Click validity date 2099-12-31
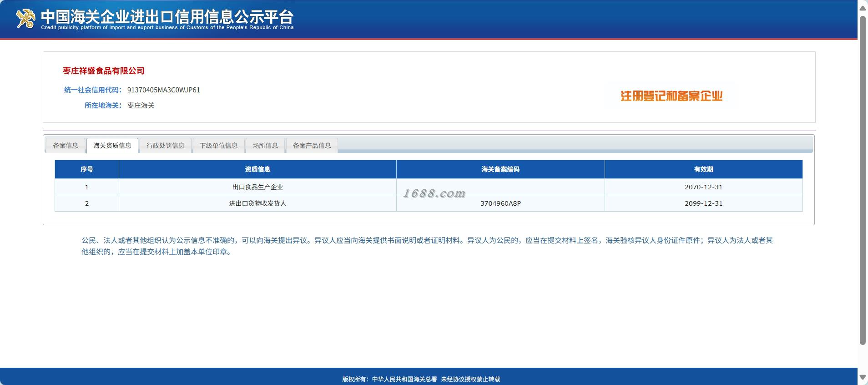Viewport: 868px width, 385px height. pyautogui.click(x=703, y=203)
